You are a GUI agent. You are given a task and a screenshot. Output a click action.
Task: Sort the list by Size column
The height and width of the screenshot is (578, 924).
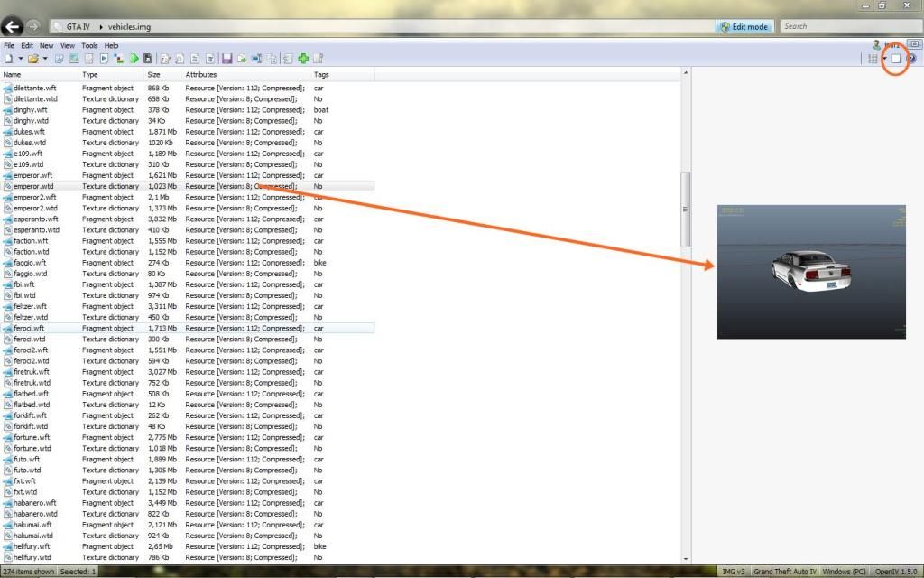[154, 74]
